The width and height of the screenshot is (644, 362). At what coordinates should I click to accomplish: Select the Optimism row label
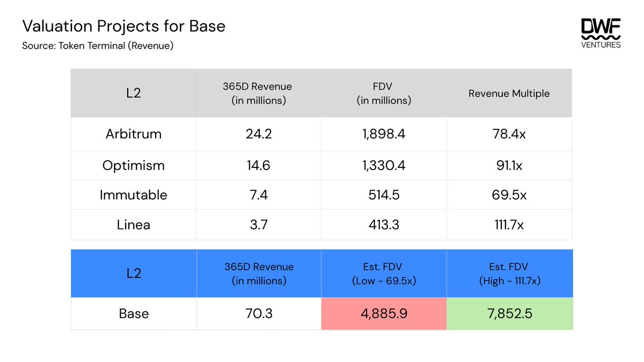pyautogui.click(x=133, y=165)
